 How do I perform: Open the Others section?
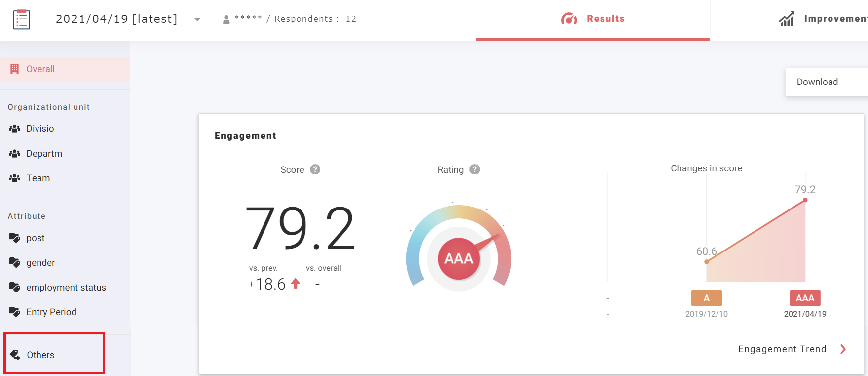point(40,355)
